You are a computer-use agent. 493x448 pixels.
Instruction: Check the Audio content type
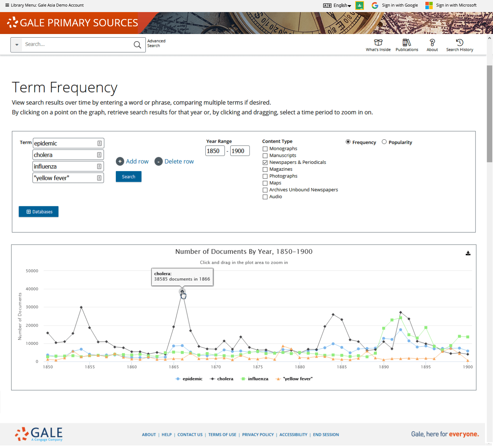tap(265, 197)
